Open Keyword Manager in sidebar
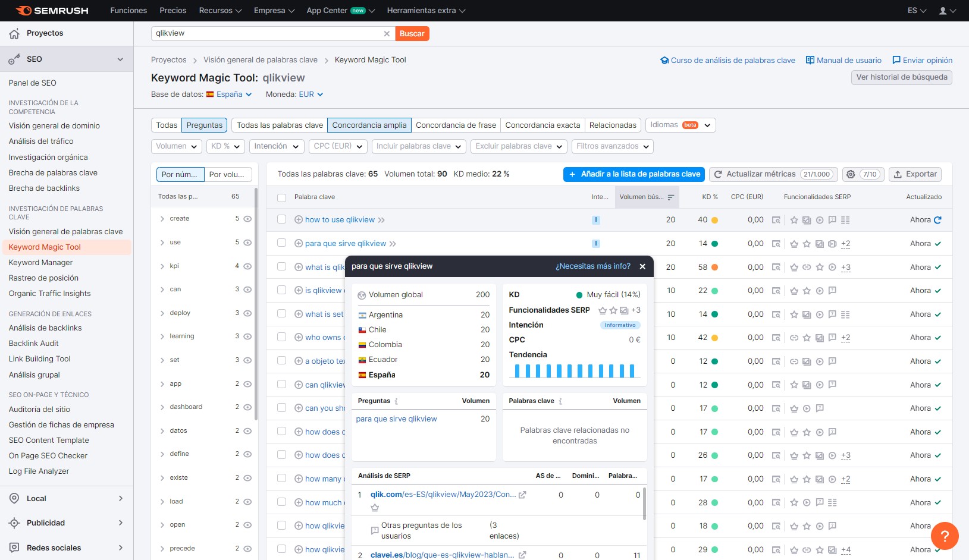 pos(41,263)
